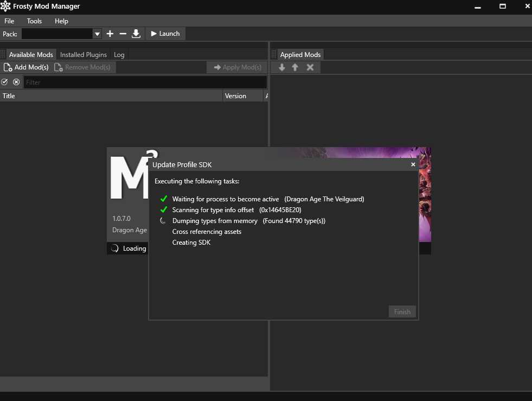The image size is (532, 401).
Task: Click '(Found 44790 type(s))' status text
Action: [294, 221]
